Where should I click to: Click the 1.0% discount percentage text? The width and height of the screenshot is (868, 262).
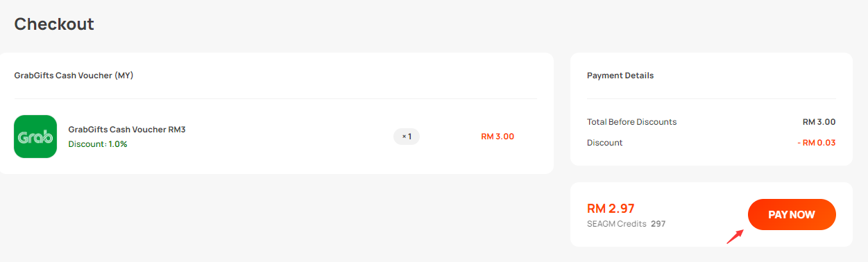(x=118, y=144)
